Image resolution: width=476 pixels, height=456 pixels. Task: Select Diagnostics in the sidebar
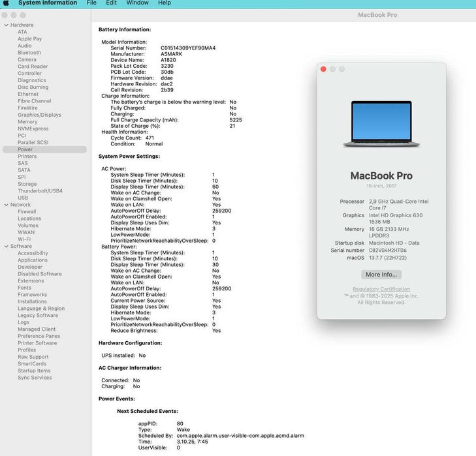tap(32, 80)
